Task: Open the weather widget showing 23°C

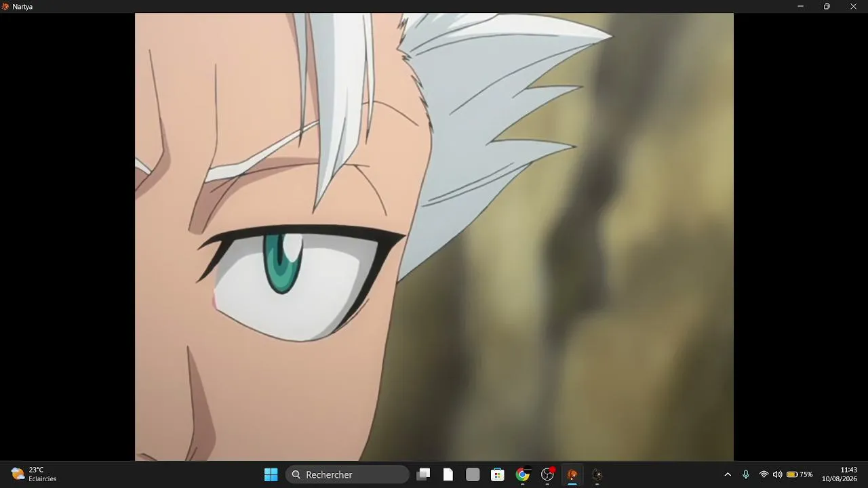Action: [x=34, y=474]
